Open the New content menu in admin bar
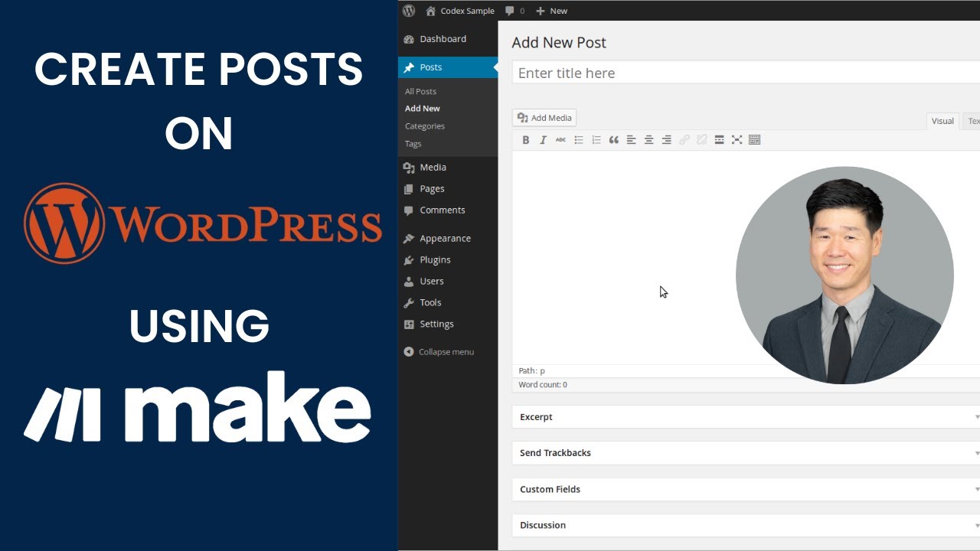Screen dimensions: 980x551 click(x=552, y=11)
